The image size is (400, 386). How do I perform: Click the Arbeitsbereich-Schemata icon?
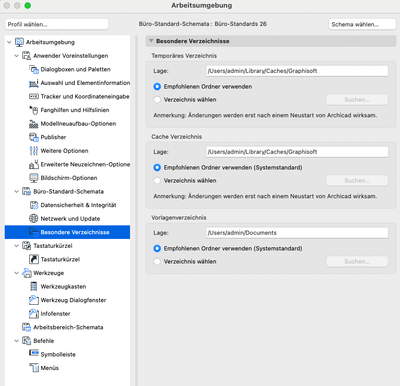[x=26, y=327]
